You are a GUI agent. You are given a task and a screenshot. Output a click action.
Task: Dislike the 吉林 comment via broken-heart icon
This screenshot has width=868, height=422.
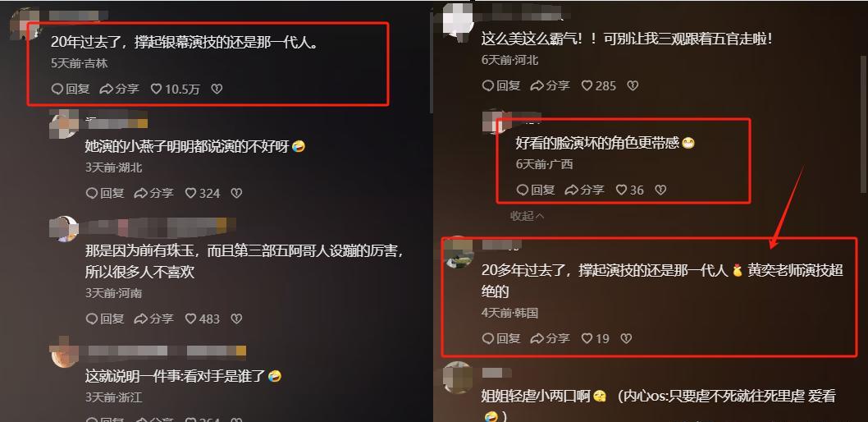pyautogui.click(x=217, y=89)
